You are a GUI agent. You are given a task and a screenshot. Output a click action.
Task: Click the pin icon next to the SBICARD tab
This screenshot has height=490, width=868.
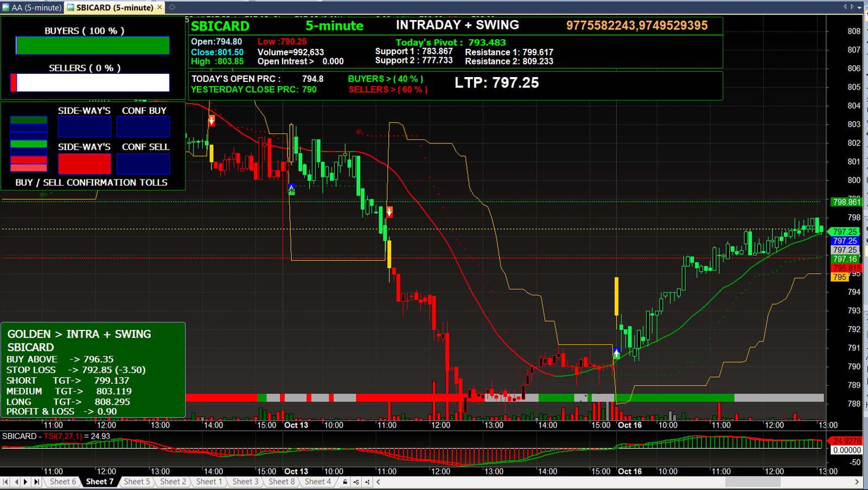(172, 8)
